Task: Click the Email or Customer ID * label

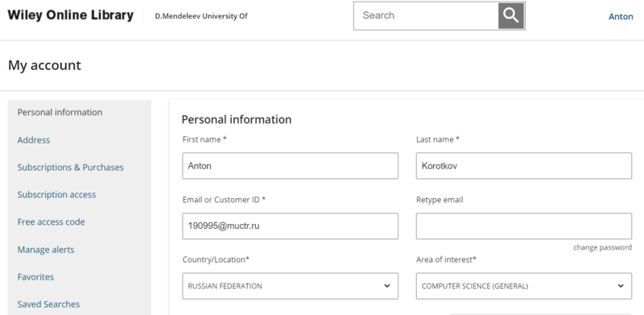Action: tap(224, 200)
